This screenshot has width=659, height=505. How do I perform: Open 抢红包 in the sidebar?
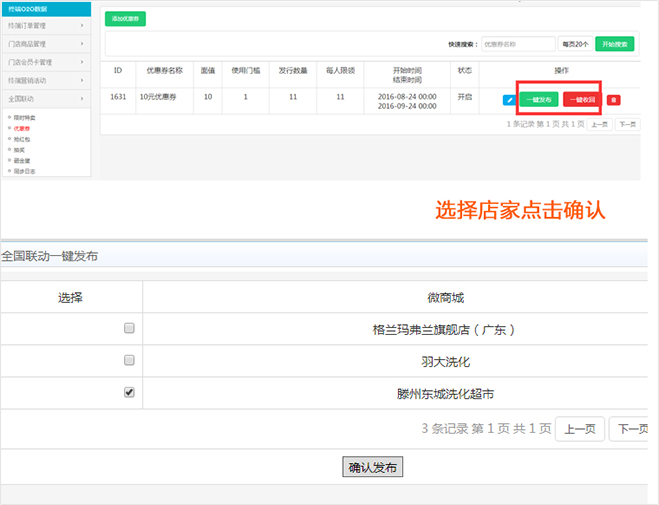pos(21,139)
